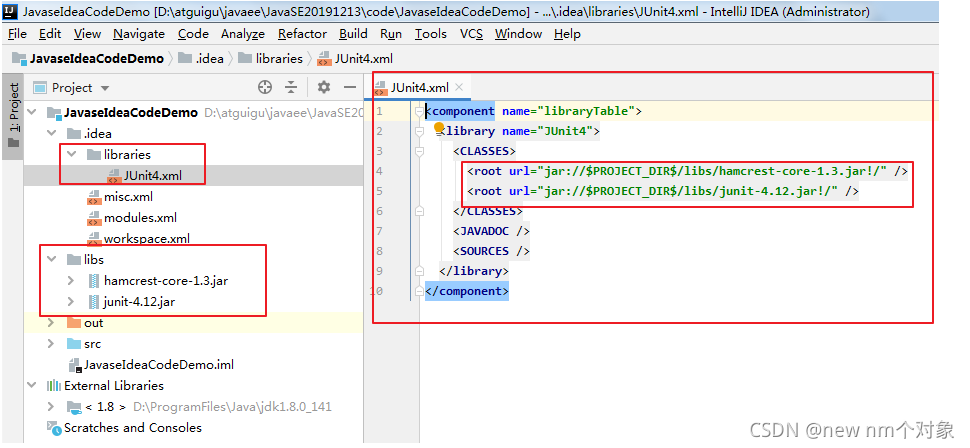
Task: Click the .idea folder icon in tree
Action: [x=74, y=134]
